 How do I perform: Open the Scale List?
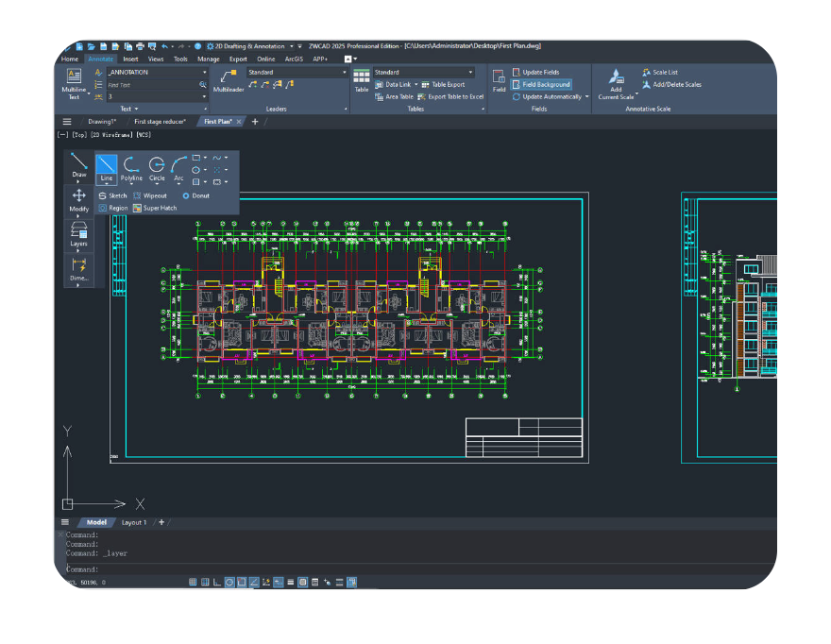[x=660, y=72]
